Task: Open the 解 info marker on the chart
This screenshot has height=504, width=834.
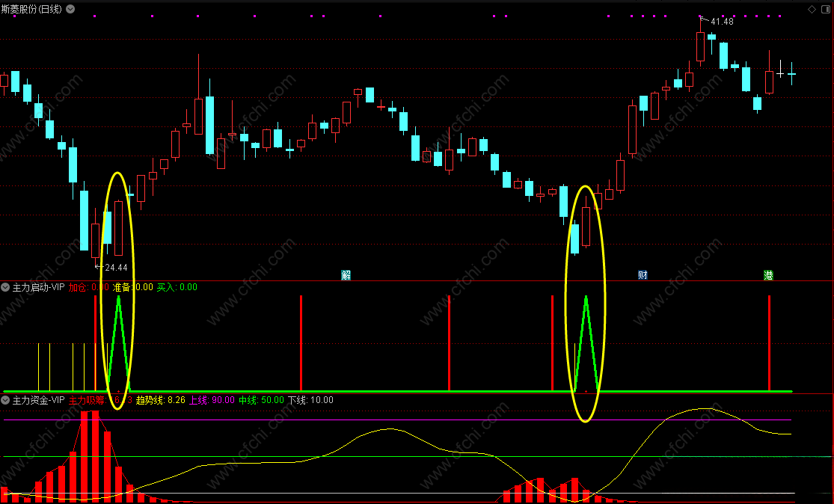Action: 346,275
